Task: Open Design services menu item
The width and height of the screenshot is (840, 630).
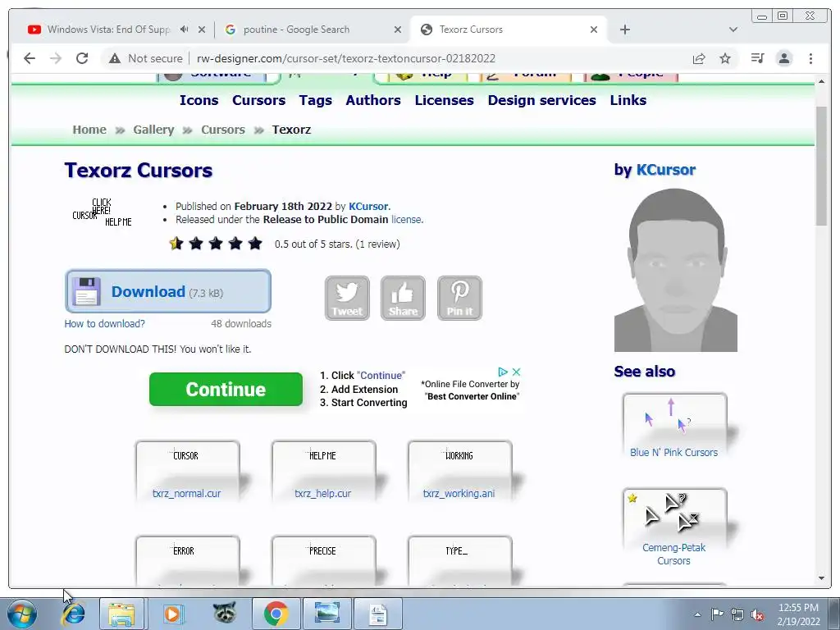Action: pyautogui.click(x=541, y=100)
